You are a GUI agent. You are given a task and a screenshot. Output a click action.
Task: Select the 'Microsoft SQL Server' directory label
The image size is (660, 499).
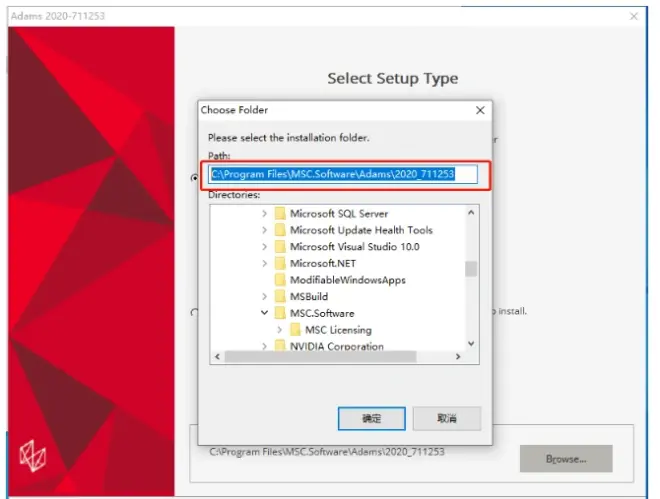coord(339,214)
